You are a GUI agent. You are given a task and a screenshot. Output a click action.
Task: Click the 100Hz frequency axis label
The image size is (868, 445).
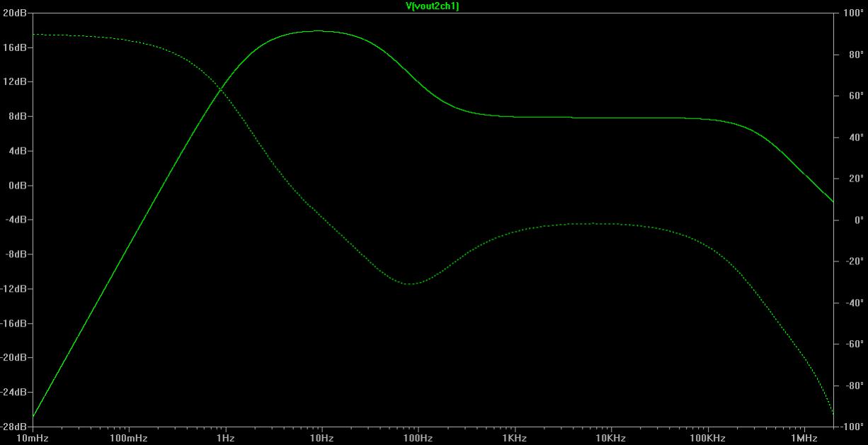(418, 439)
